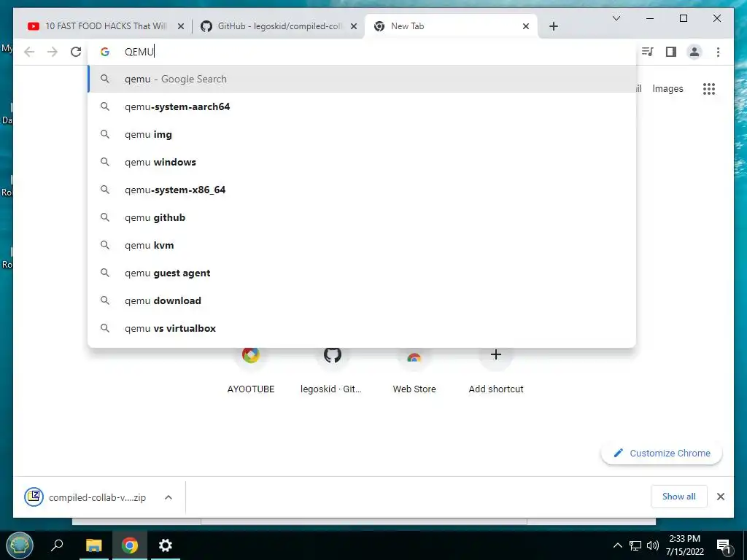Image resolution: width=747 pixels, height=560 pixels.
Task: Click Show all downloads button
Action: tap(679, 497)
